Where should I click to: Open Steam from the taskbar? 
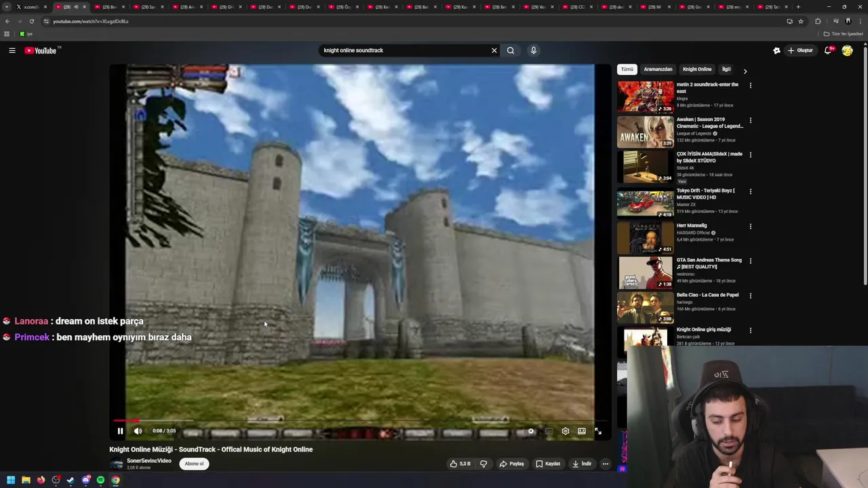pyautogui.click(x=71, y=480)
